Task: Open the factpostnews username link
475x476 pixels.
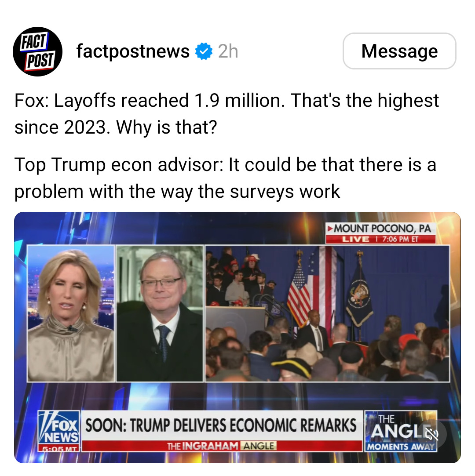Action: 133,51
